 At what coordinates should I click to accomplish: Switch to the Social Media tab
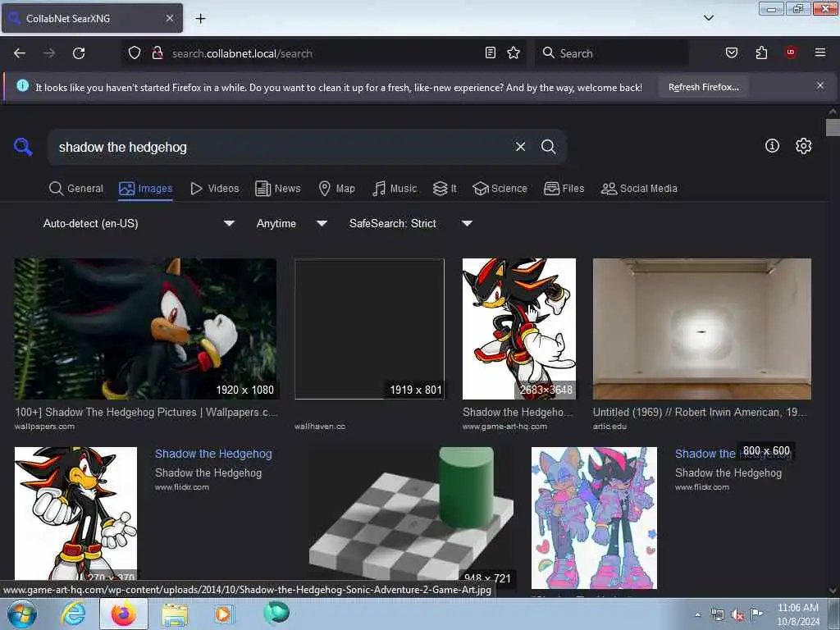point(639,189)
